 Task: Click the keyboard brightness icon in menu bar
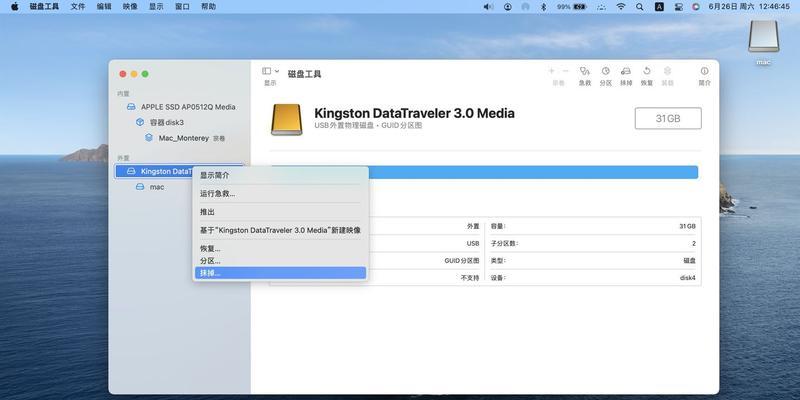(x=602, y=7)
